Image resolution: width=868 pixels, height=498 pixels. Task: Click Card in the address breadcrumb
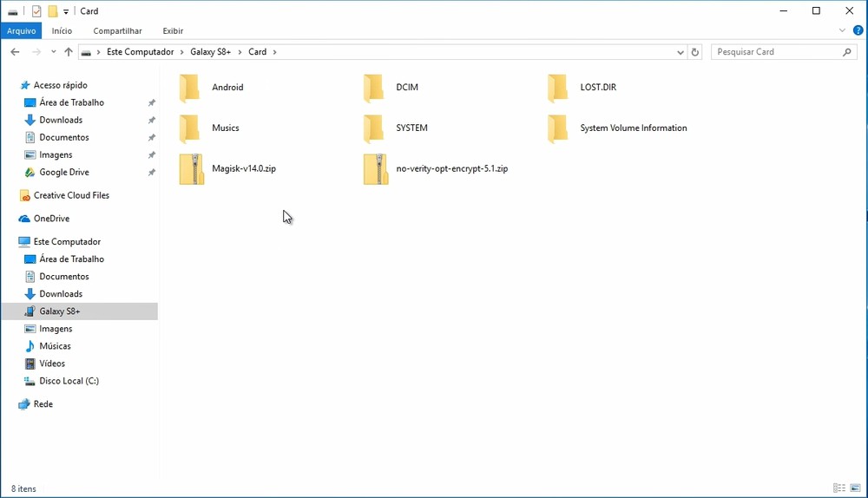coord(258,52)
